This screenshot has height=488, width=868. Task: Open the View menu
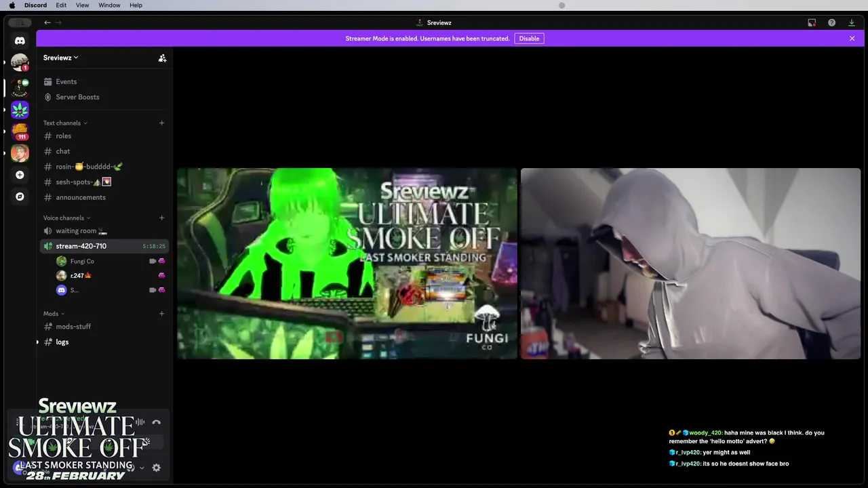82,5
